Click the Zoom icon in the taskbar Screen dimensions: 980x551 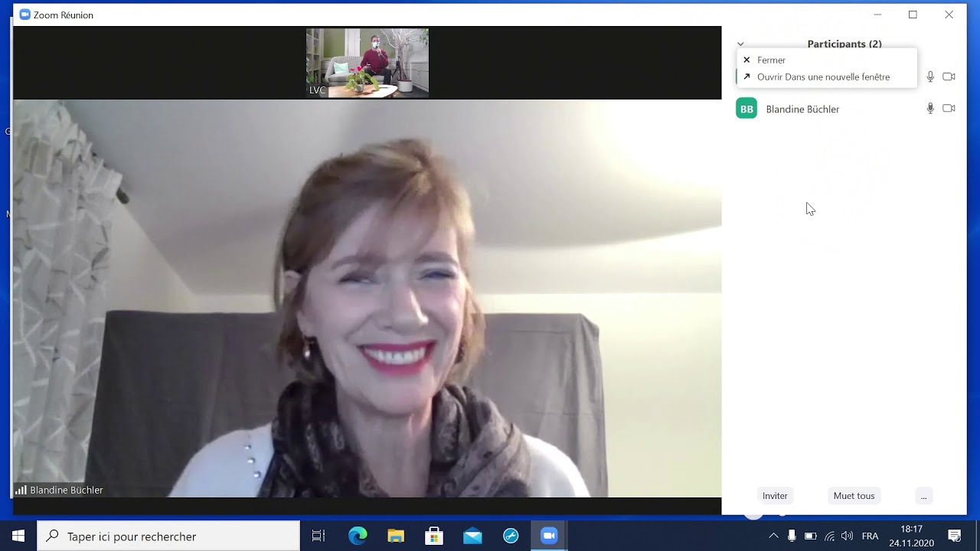coord(549,536)
